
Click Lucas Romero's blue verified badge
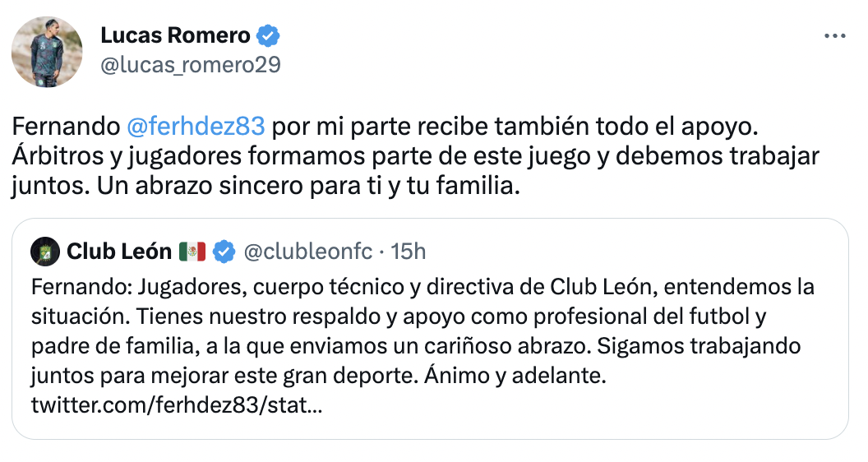269,37
